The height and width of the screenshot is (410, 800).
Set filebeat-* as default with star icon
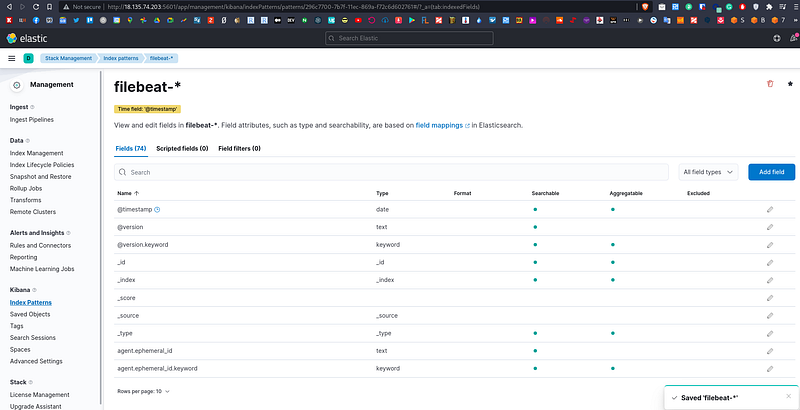point(790,84)
